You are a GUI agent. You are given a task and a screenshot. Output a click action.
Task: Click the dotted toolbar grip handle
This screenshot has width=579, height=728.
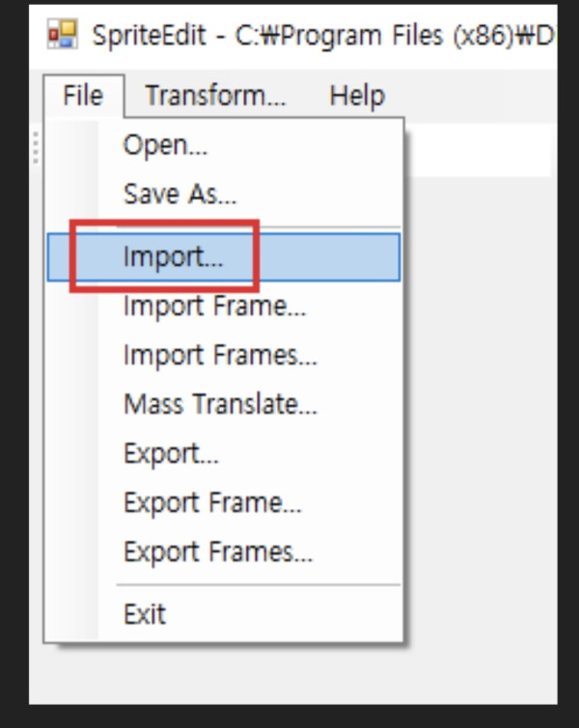tap(36, 148)
